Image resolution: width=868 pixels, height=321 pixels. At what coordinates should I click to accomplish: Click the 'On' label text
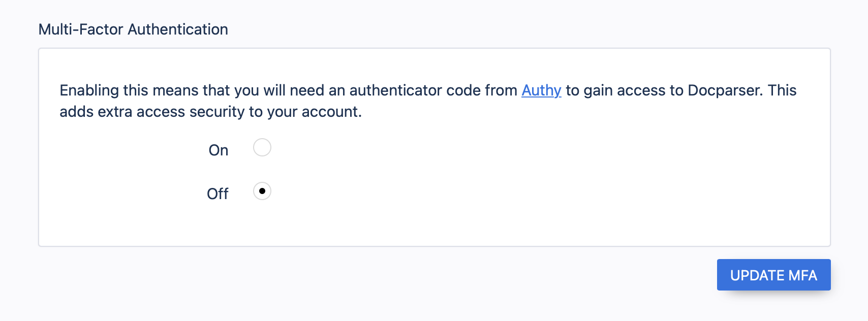pos(219,150)
